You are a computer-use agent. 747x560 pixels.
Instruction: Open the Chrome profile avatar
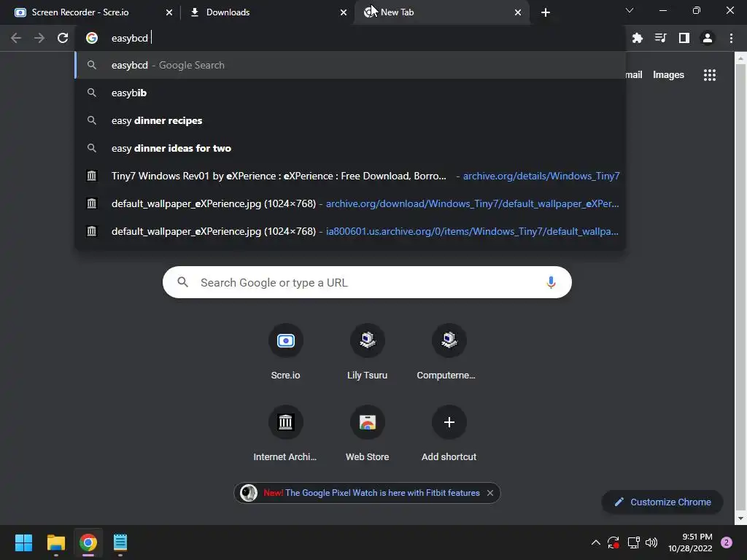[708, 38]
